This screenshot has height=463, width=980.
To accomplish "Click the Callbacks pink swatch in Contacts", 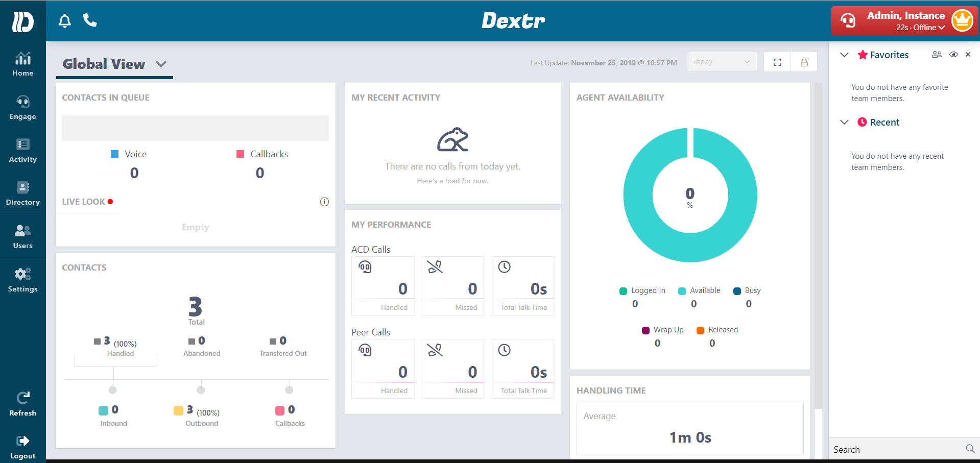I will click(280, 410).
